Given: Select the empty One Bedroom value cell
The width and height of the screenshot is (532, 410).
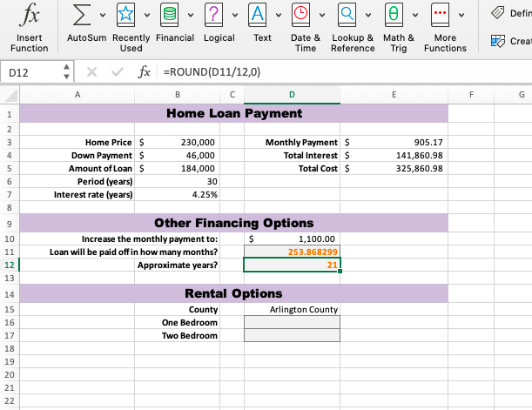Looking at the screenshot, I should pos(293,322).
